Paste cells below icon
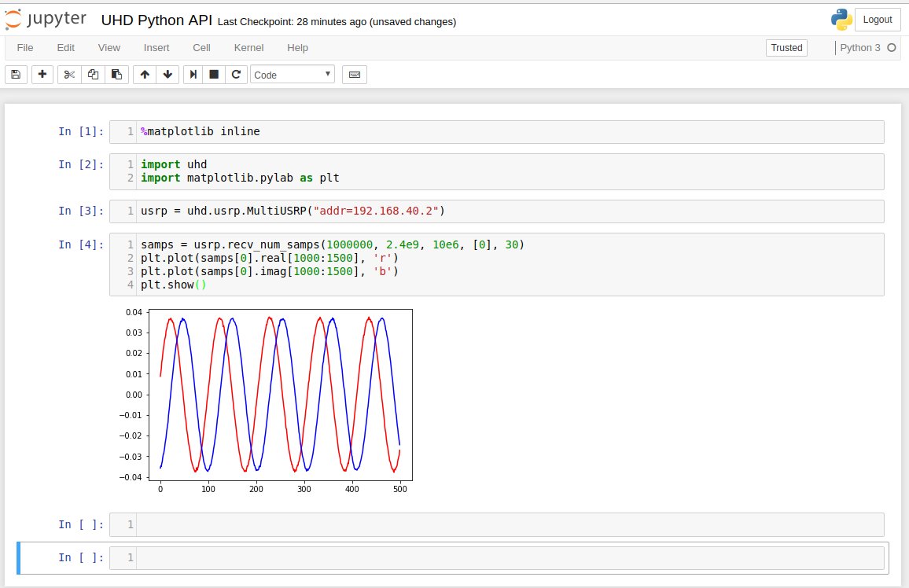 116,75
